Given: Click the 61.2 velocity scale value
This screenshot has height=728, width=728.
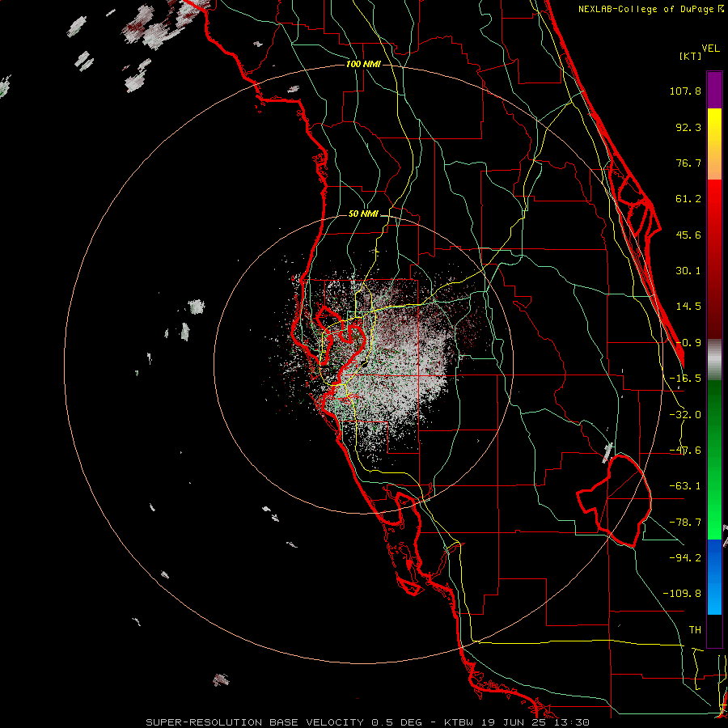Looking at the screenshot, I should tap(688, 199).
